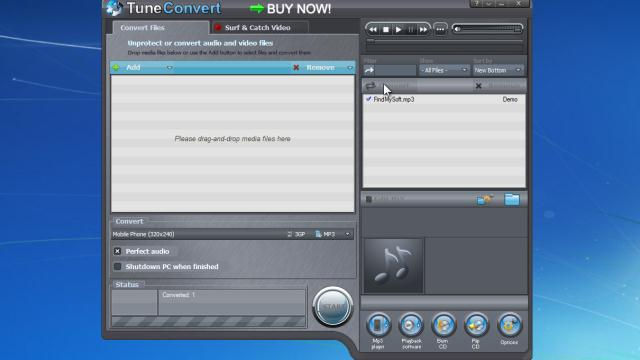Switch to the Surf & Catch Video tab

pyautogui.click(x=259, y=28)
